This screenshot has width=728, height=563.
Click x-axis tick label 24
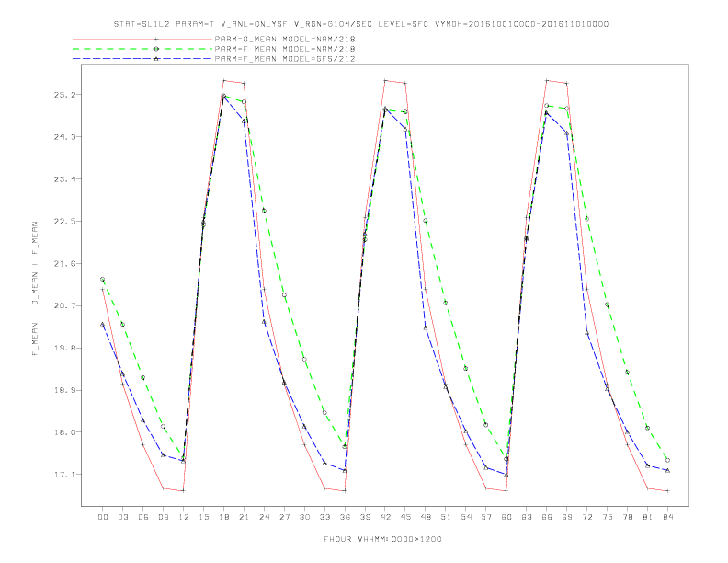point(264,517)
